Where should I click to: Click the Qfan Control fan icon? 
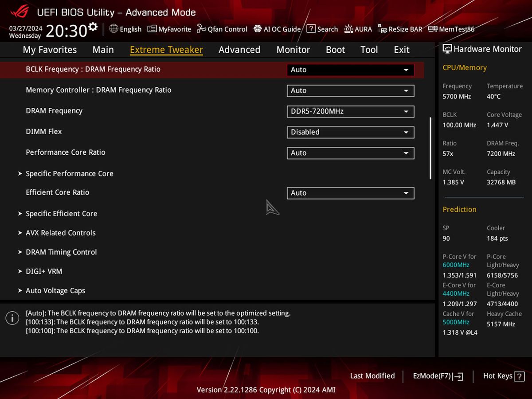pyautogui.click(x=201, y=29)
